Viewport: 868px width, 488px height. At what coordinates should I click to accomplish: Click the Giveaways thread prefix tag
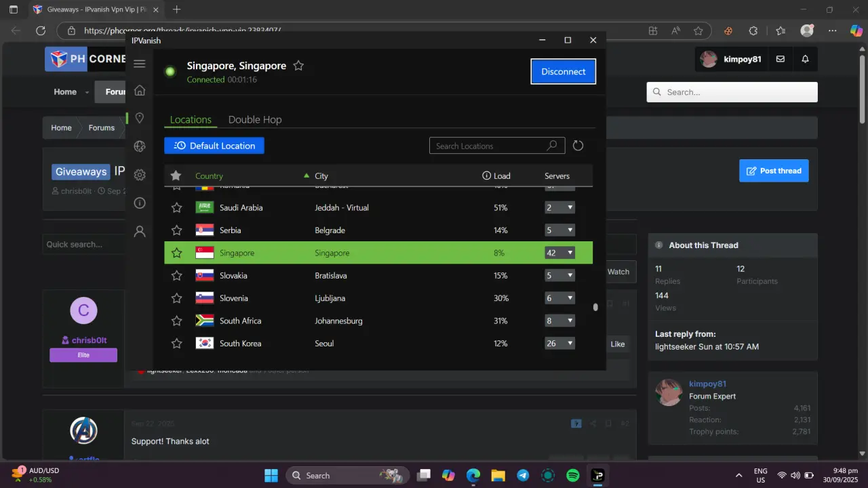click(81, 171)
